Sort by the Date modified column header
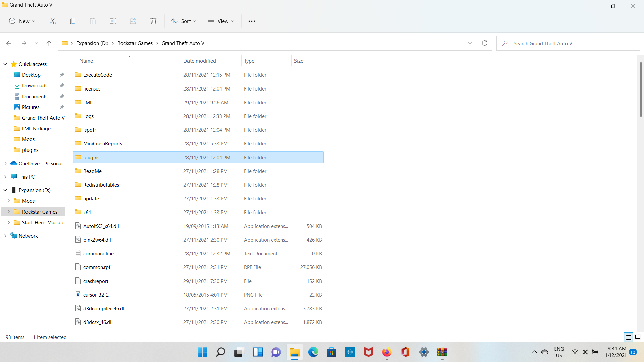This screenshot has width=644, height=362. (x=200, y=61)
